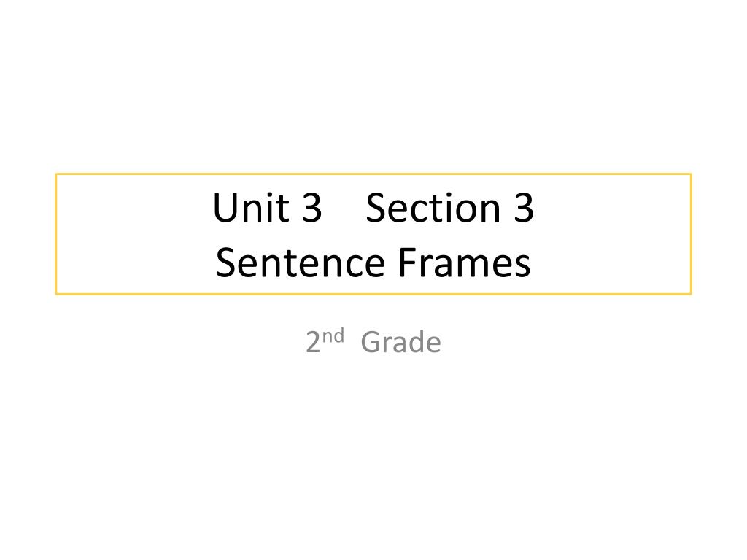Select the yellow left edge of title box
747x560 pixels.
[x=56, y=234]
